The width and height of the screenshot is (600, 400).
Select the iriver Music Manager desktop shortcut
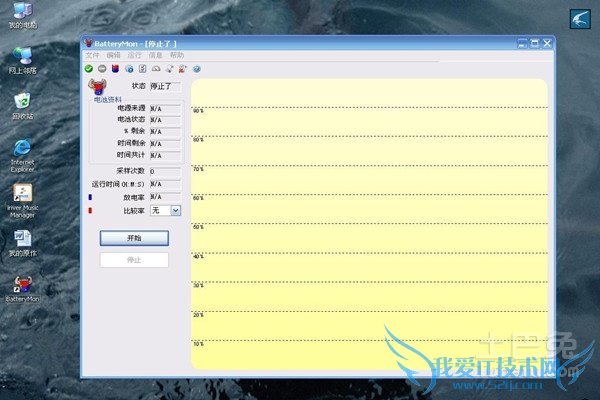click(x=23, y=201)
